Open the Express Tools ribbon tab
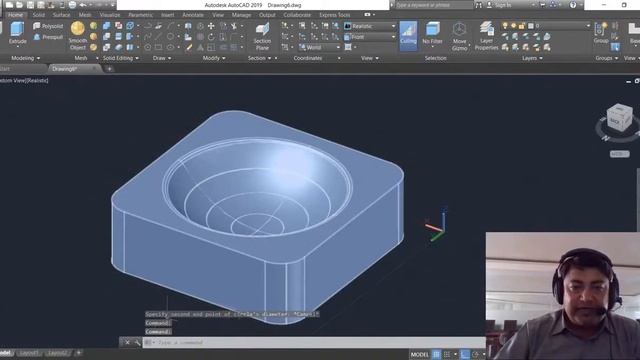Image resolution: width=640 pixels, height=360 pixels. (x=335, y=15)
